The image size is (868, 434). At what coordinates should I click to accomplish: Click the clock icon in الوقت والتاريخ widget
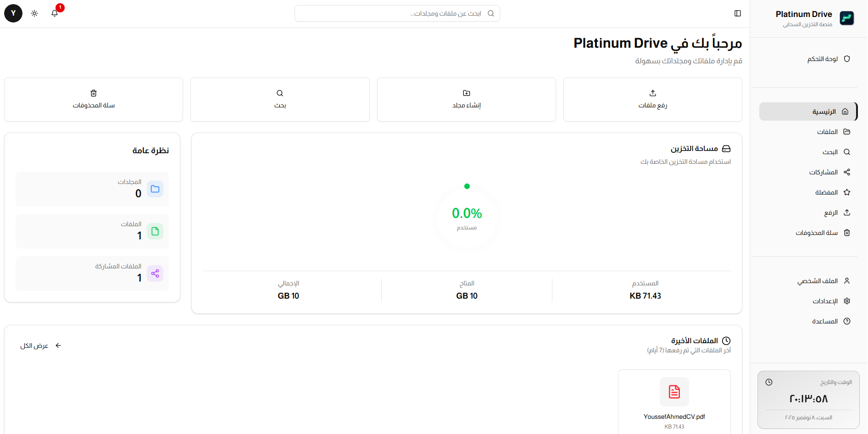[x=769, y=382]
